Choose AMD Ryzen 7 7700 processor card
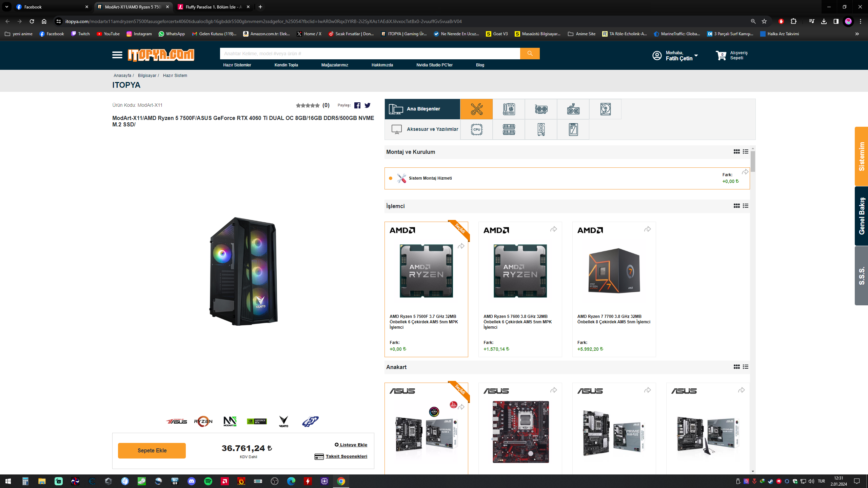868x488 pixels. tap(614, 289)
